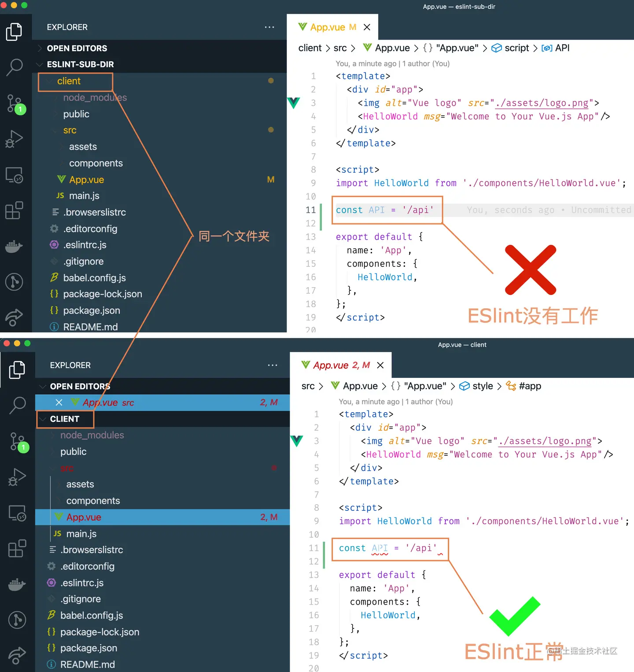Open the Docker extension view
The height and width of the screenshot is (672, 634).
[x=15, y=246]
